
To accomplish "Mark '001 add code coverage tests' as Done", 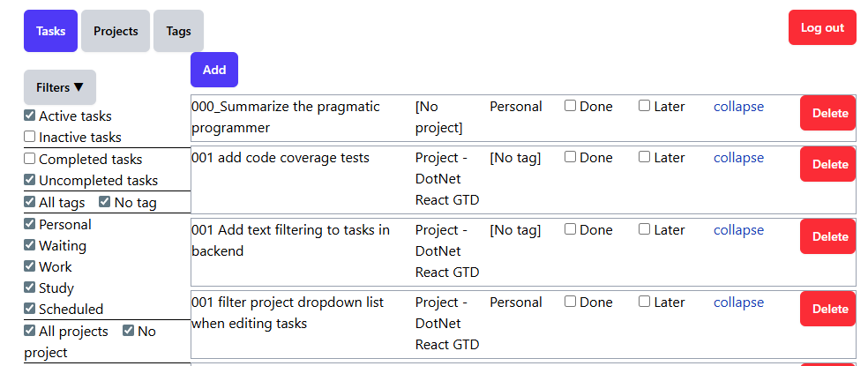I will click(x=571, y=157).
